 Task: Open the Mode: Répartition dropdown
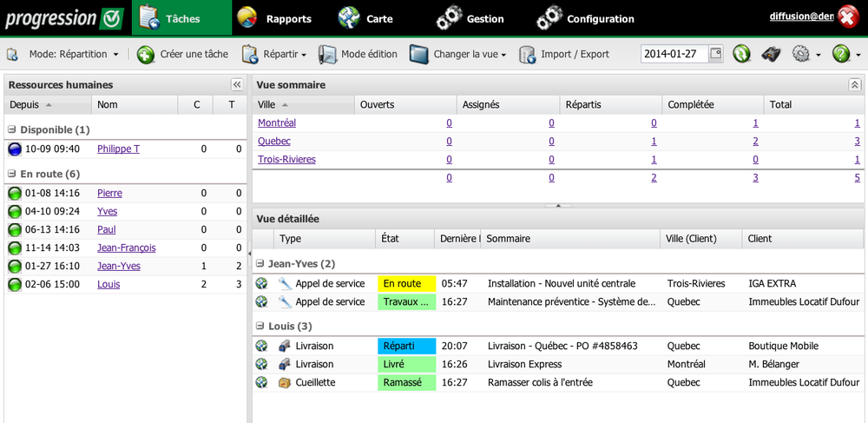(x=74, y=54)
